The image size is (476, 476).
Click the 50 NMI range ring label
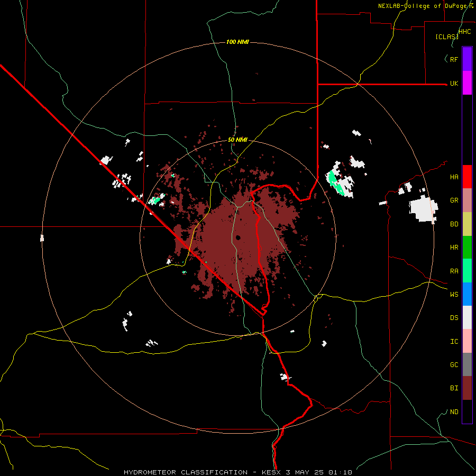pyautogui.click(x=237, y=140)
